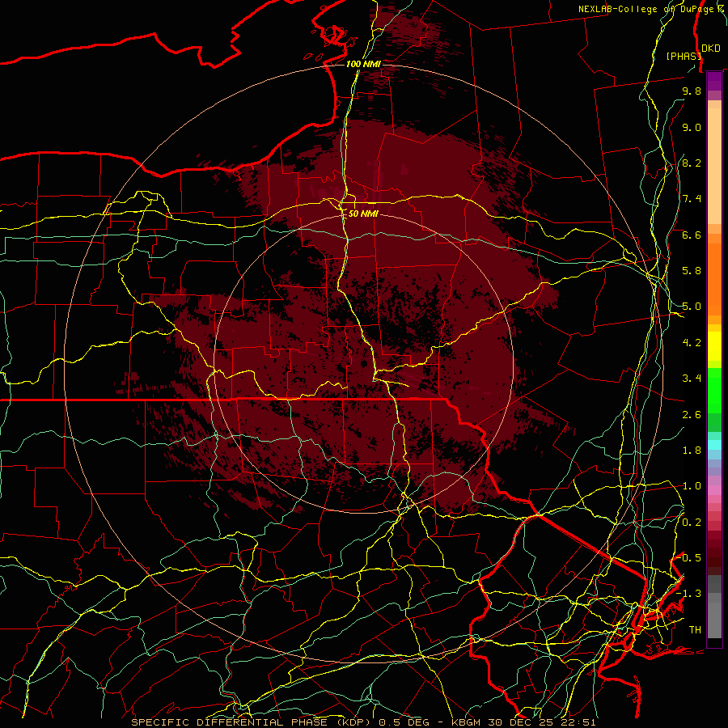The height and width of the screenshot is (728, 728).
Task: Click the TH label at the legend bottom
Action: pos(695,630)
